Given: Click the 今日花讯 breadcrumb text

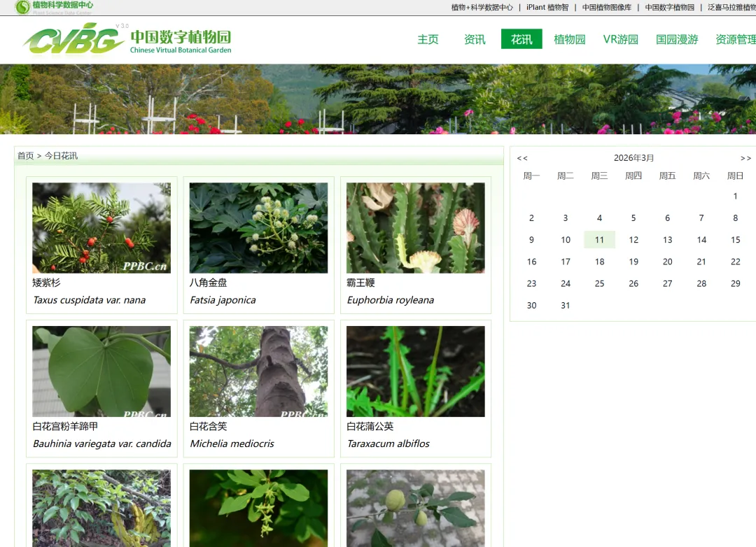Looking at the screenshot, I should coord(61,156).
